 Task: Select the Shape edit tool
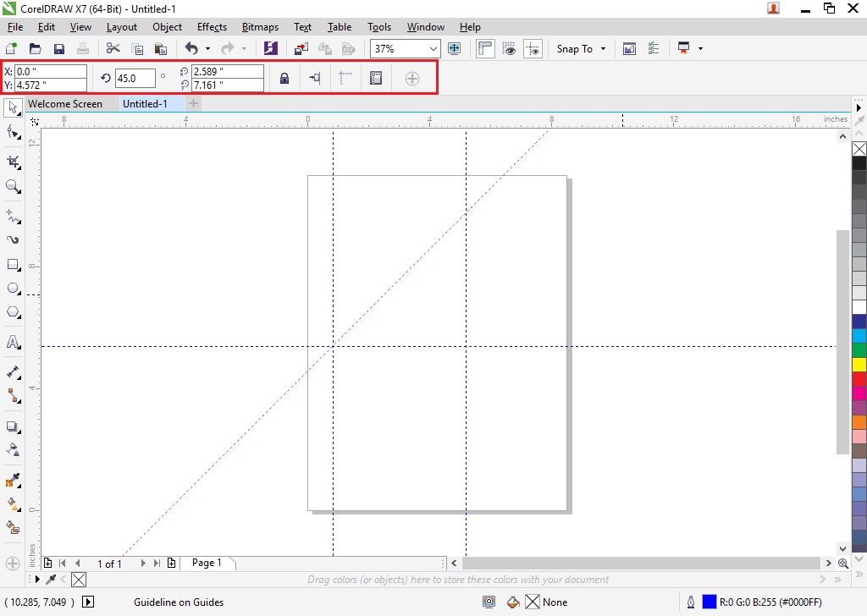coord(13,133)
